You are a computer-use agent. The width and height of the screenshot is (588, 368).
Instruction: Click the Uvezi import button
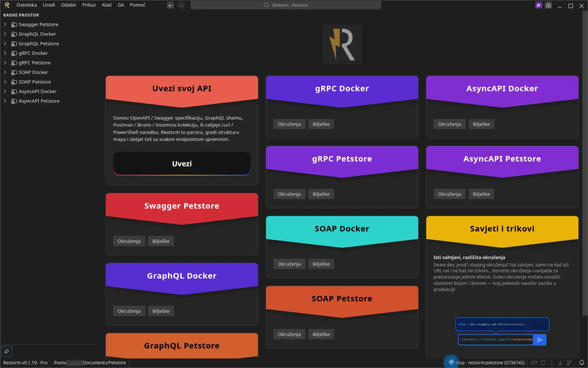click(x=182, y=164)
